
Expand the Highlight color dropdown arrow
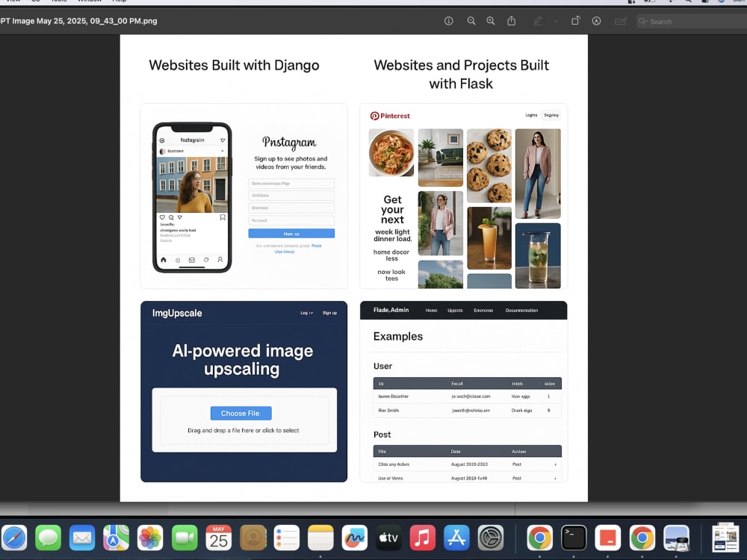click(556, 22)
